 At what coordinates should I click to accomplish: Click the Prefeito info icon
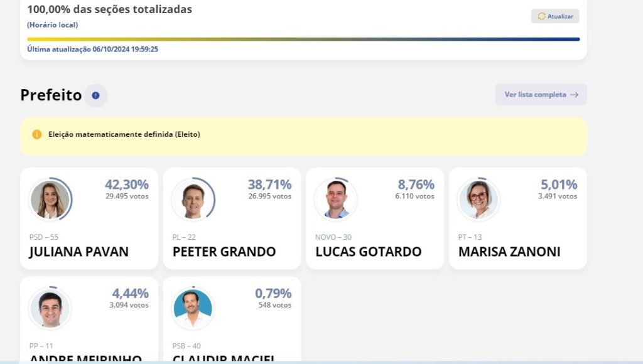pyautogui.click(x=95, y=95)
